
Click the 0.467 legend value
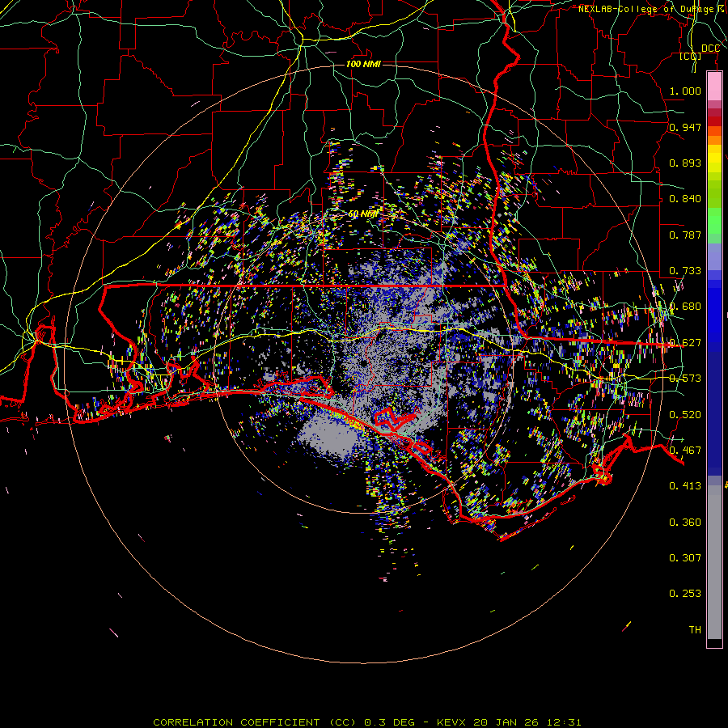[685, 451]
